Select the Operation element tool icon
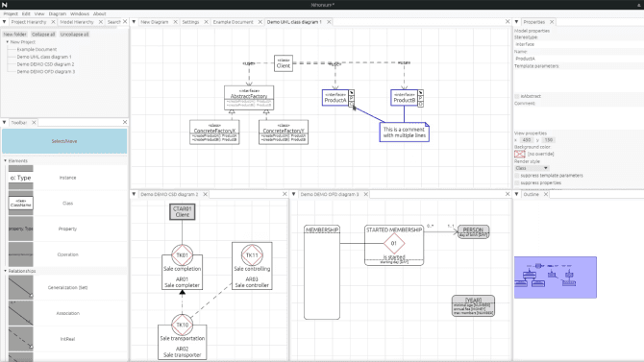The width and height of the screenshot is (644, 362). click(20, 254)
